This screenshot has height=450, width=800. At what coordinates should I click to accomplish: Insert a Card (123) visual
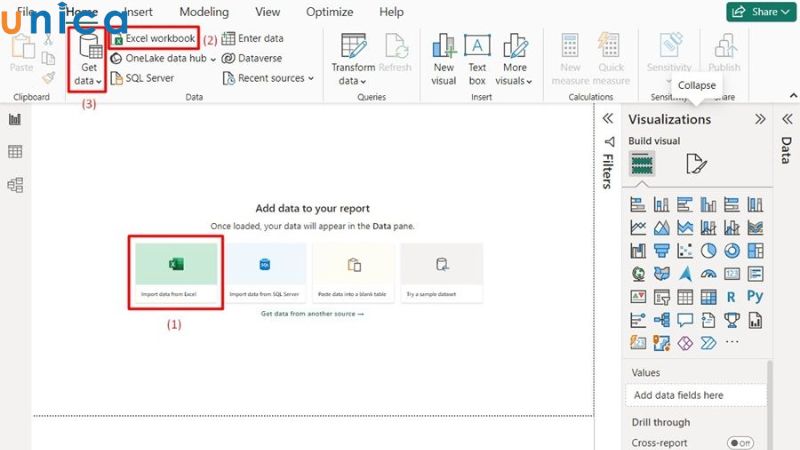tap(732, 274)
